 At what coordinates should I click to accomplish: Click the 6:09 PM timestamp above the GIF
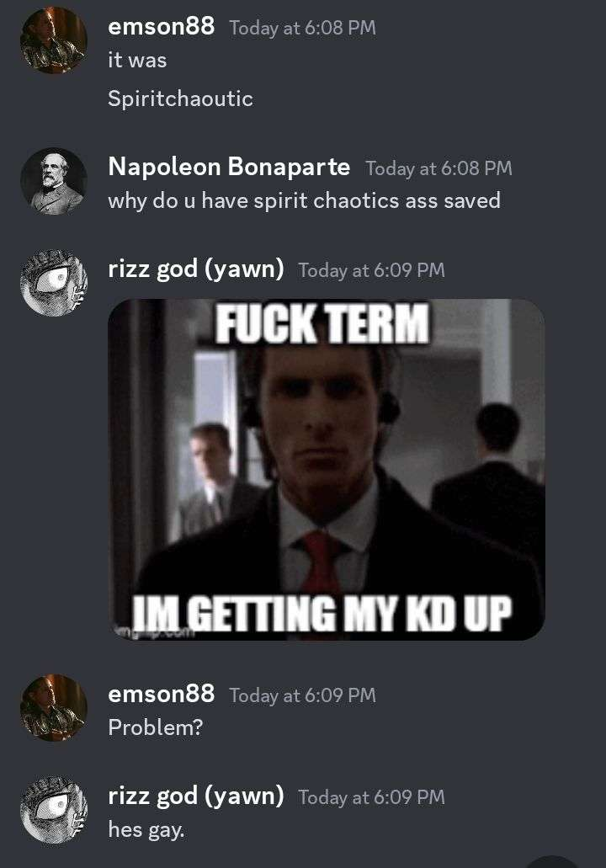(x=371, y=270)
